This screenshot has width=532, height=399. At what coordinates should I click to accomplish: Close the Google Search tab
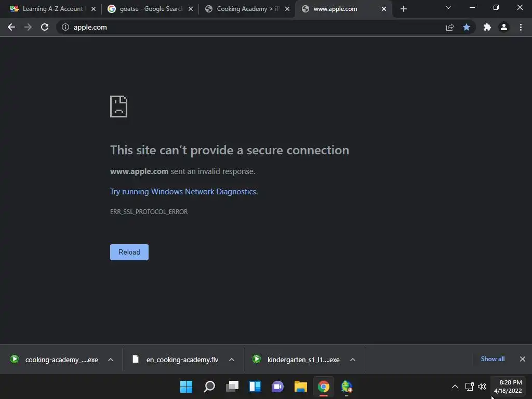coord(191,9)
